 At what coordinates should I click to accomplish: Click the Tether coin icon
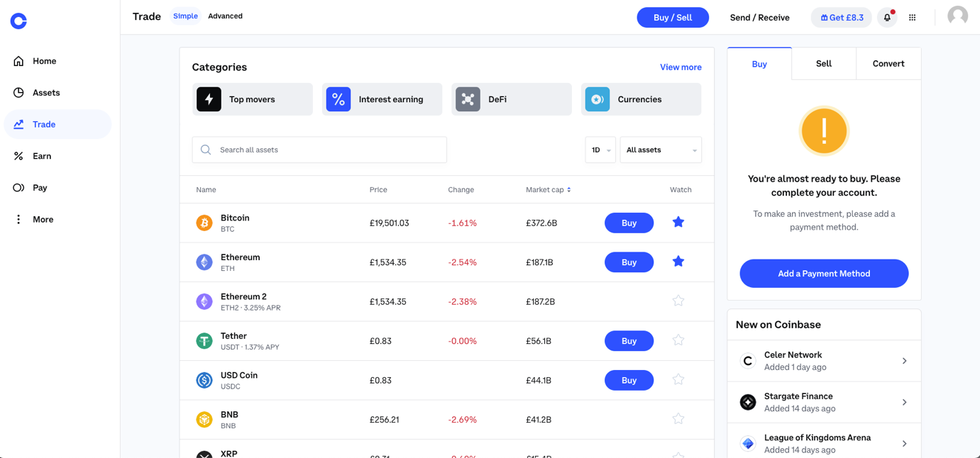pyautogui.click(x=204, y=341)
